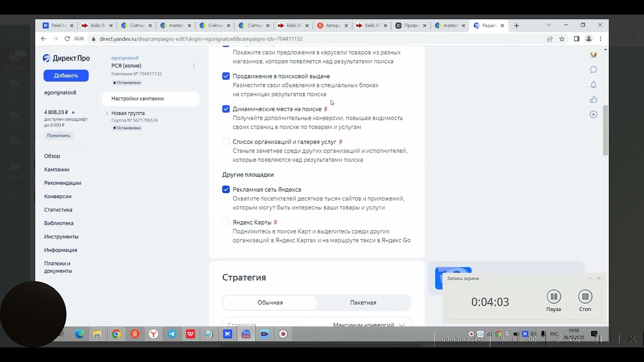Toggle Chrome's side panel icon
Screen dimensions: 644x362
577,39
